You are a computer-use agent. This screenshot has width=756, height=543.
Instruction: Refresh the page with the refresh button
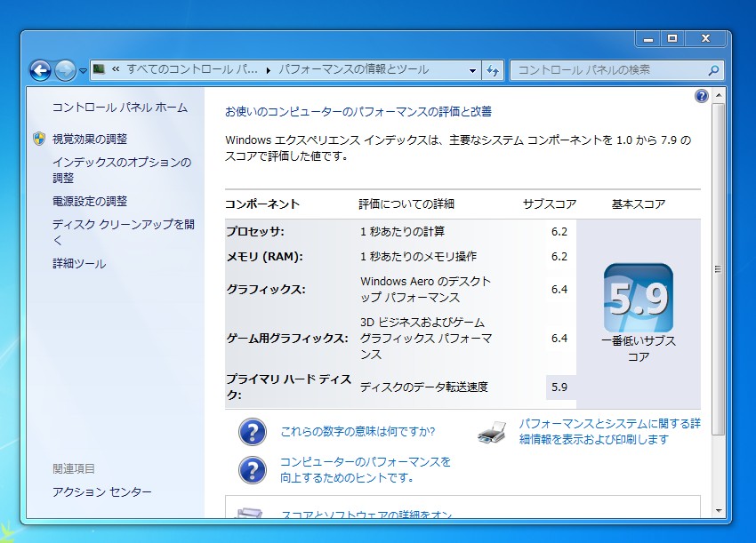pyautogui.click(x=492, y=70)
